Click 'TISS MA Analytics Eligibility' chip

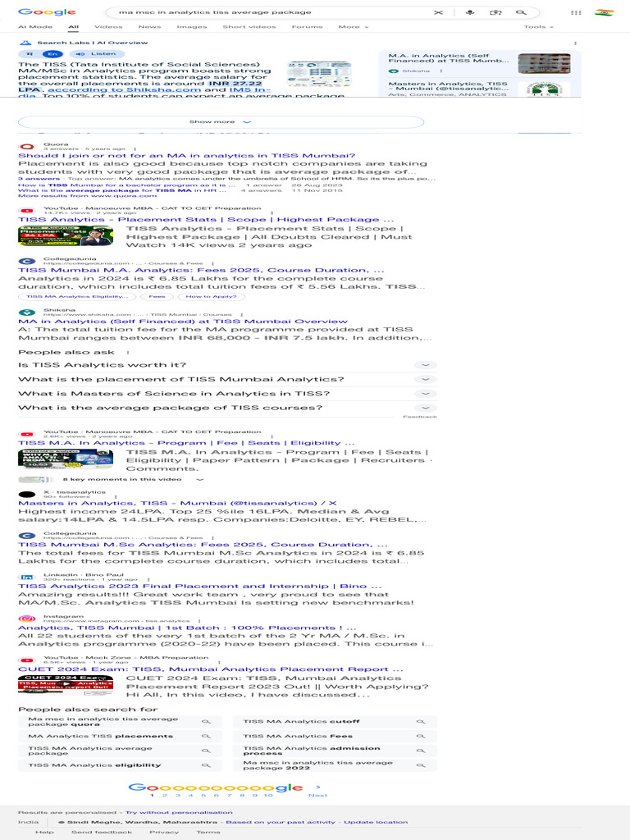pos(77,296)
